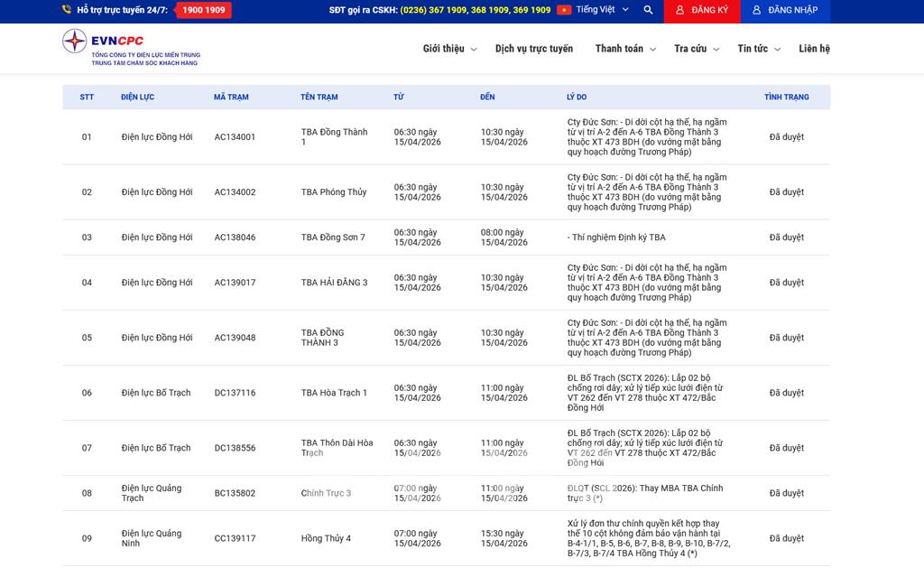
Task: Click the user icon beside Đăng nhập
Action: click(x=756, y=10)
